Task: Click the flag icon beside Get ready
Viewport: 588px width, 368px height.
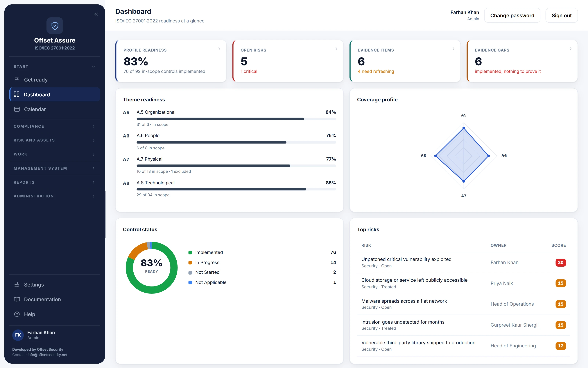Action: coord(17,80)
